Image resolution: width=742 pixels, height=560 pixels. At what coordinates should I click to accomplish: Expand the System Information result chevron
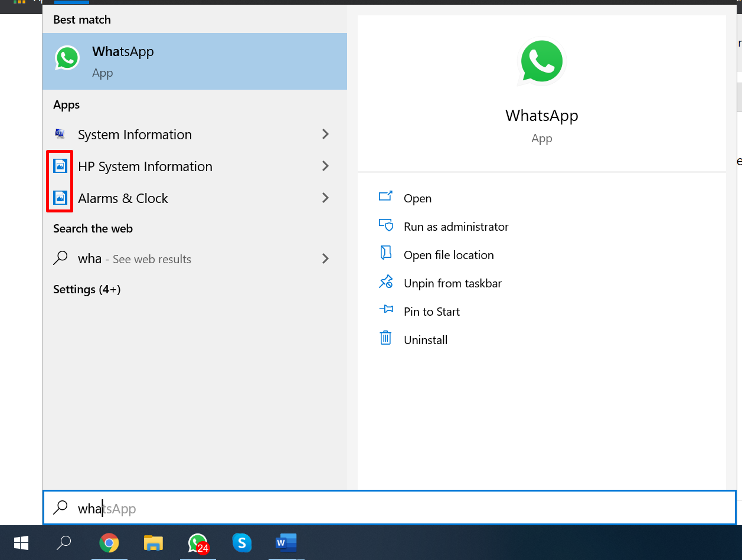pyautogui.click(x=325, y=135)
